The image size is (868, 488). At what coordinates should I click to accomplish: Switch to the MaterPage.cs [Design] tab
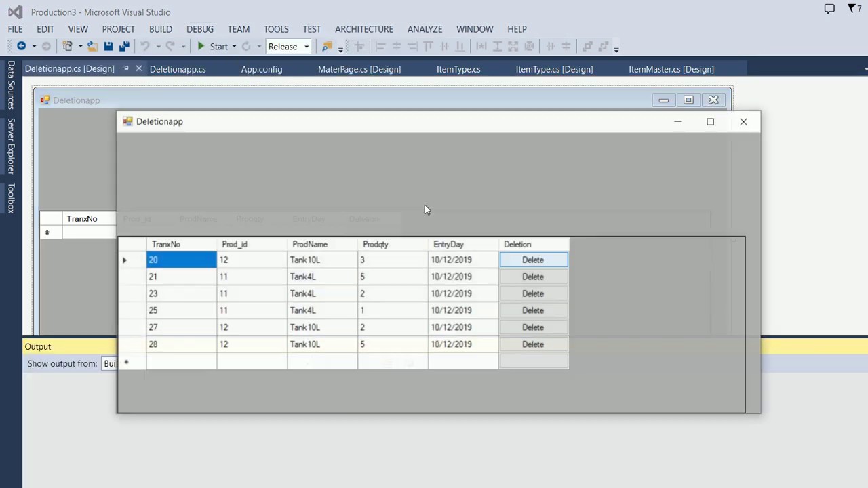pyautogui.click(x=359, y=69)
